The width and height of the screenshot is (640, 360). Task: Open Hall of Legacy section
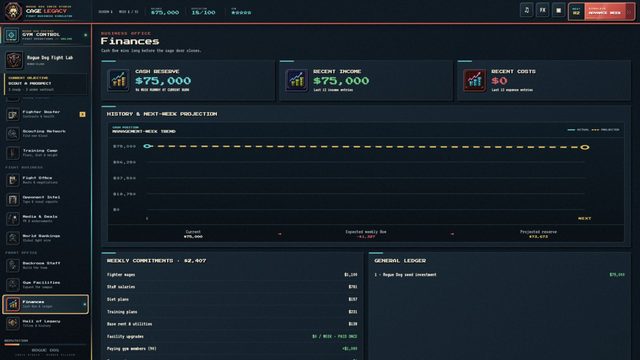pyautogui.click(x=46, y=323)
